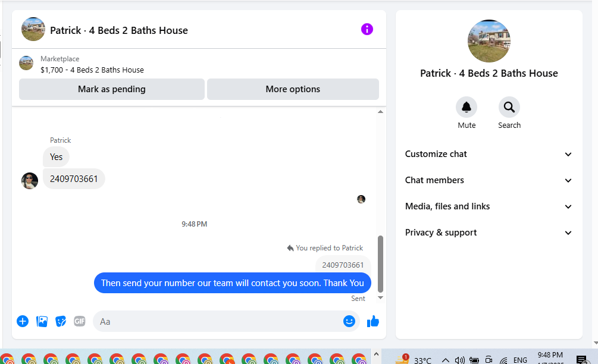Show hidden system tray icons
This screenshot has width=598, height=364.
point(445,360)
